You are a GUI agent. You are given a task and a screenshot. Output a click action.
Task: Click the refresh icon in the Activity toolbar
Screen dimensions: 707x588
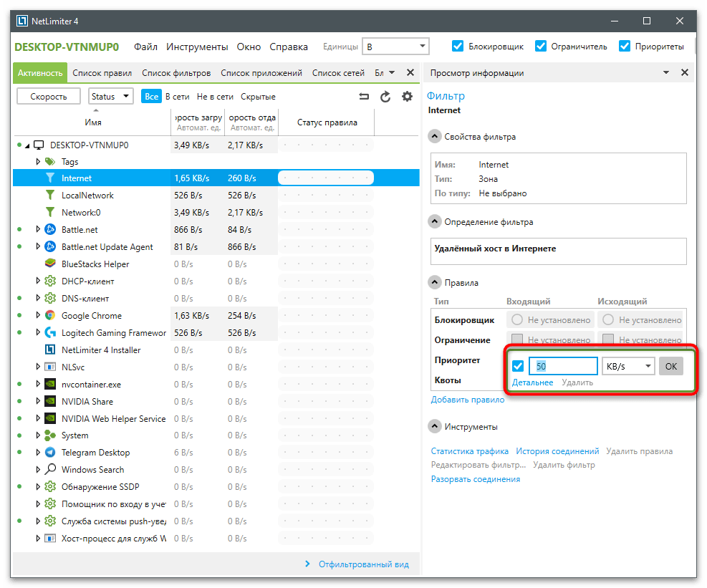click(385, 97)
